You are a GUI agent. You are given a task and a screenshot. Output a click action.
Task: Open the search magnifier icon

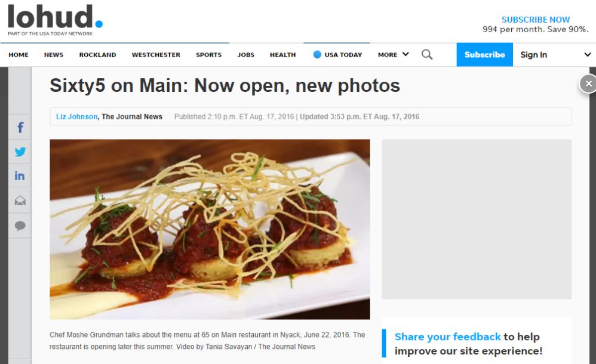pyautogui.click(x=427, y=55)
